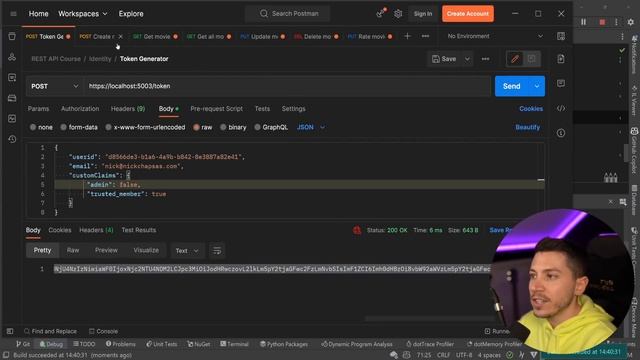
Task: Beautify the JSON body
Action: (x=527, y=127)
